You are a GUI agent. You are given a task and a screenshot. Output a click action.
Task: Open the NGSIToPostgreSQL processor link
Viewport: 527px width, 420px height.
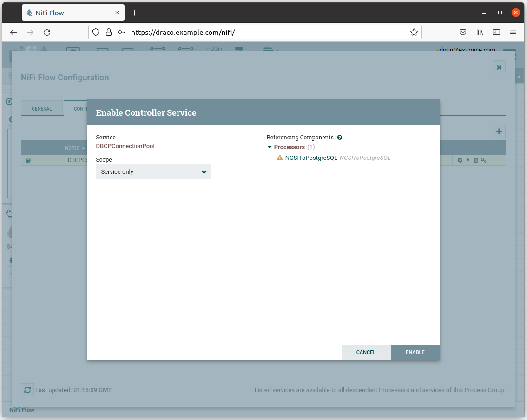pyautogui.click(x=311, y=158)
